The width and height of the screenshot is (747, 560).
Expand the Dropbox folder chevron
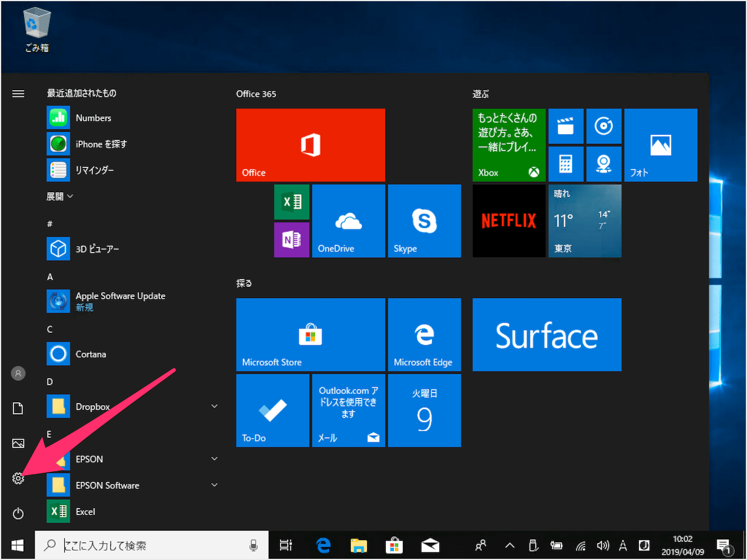[214, 406]
